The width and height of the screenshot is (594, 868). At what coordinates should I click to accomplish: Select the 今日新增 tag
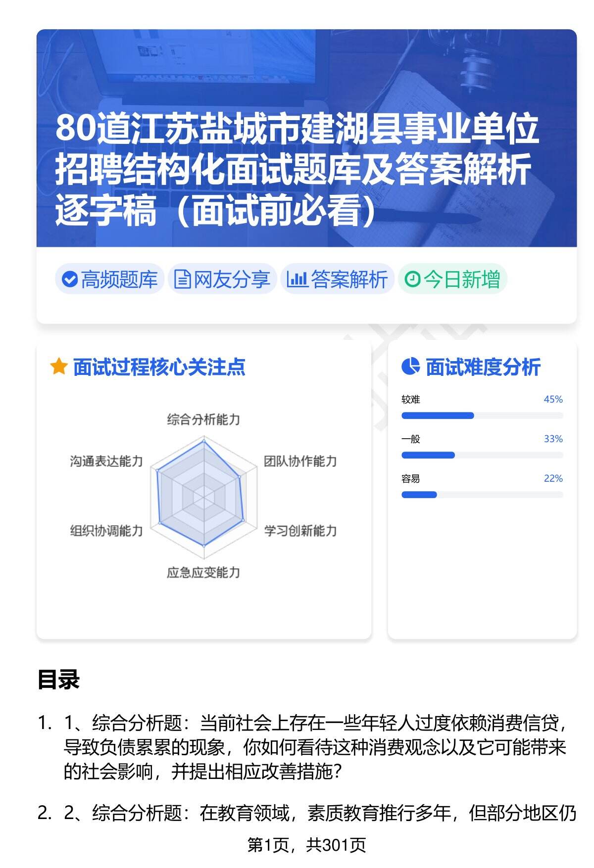452,279
